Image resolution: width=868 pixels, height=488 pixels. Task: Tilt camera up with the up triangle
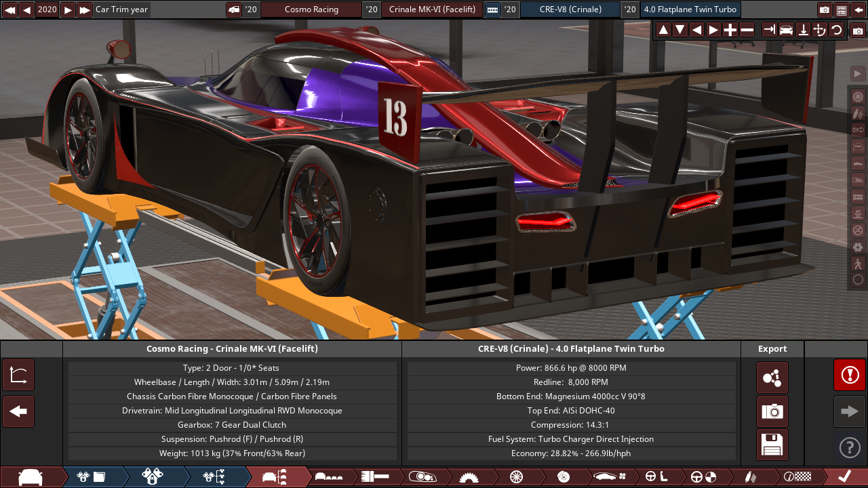pyautogui.click(x=663, y=30)
